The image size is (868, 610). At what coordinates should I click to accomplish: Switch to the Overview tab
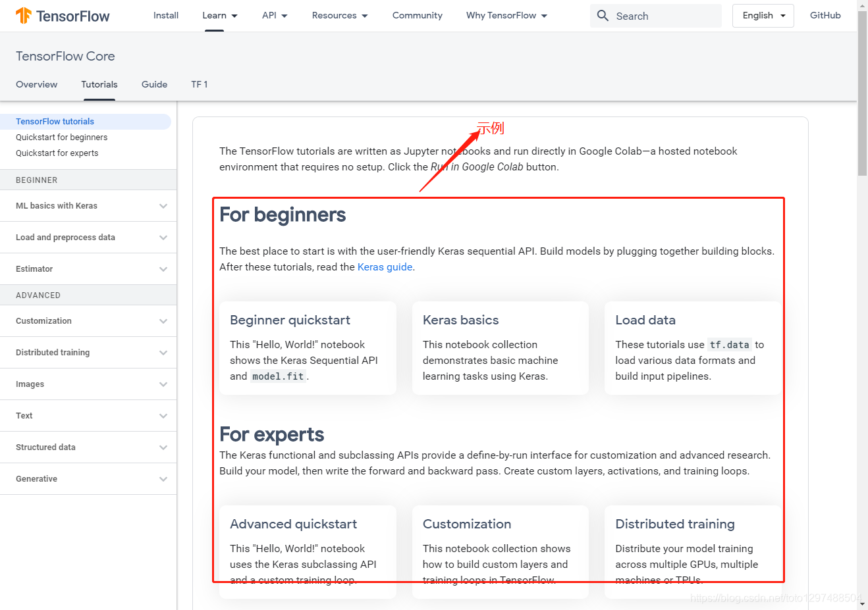tap(37, 84)
